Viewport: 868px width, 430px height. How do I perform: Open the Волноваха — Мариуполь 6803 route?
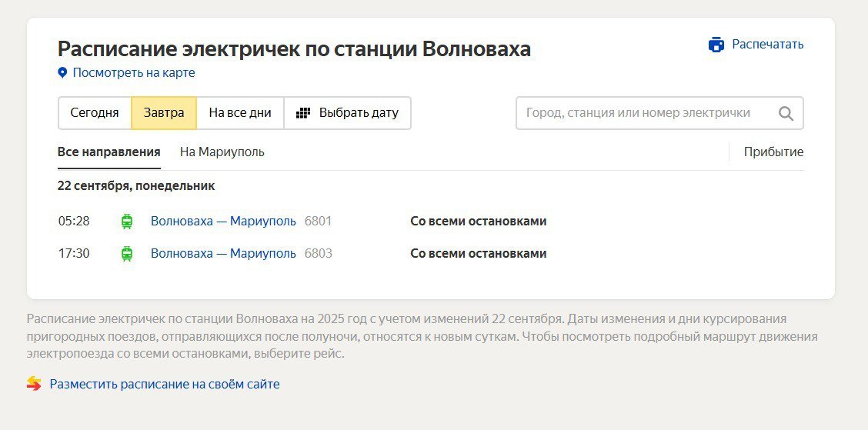pos(223,254)
